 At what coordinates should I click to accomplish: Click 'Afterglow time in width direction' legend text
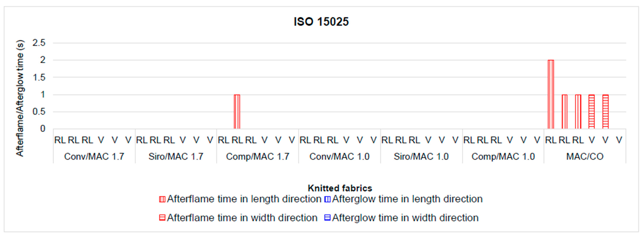(x=405, y=218)
